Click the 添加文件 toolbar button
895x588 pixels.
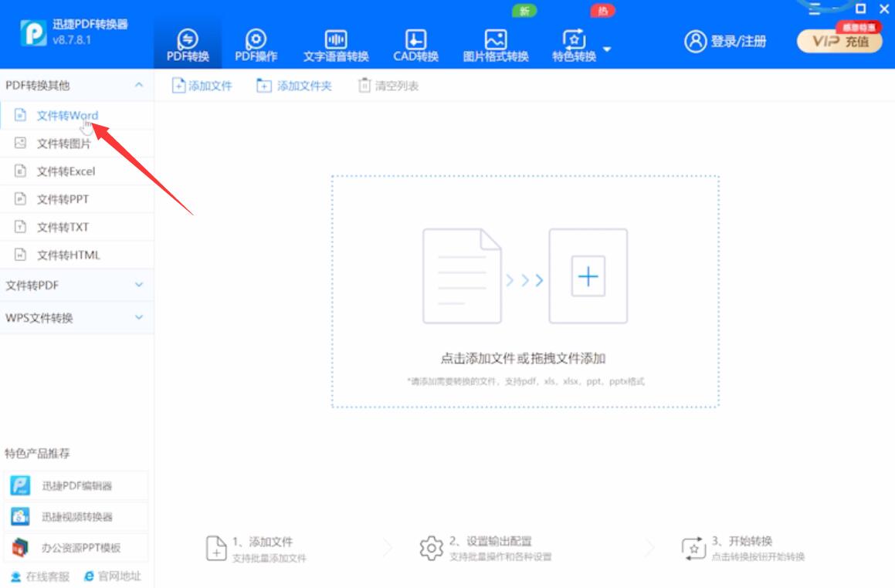click(x=202, y=86)
